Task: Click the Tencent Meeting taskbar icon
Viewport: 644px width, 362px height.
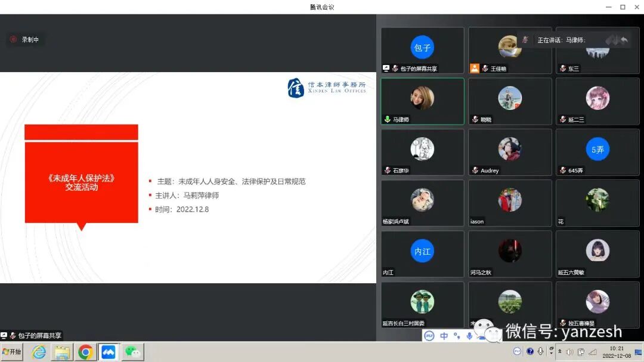Action: pos(109,351)
